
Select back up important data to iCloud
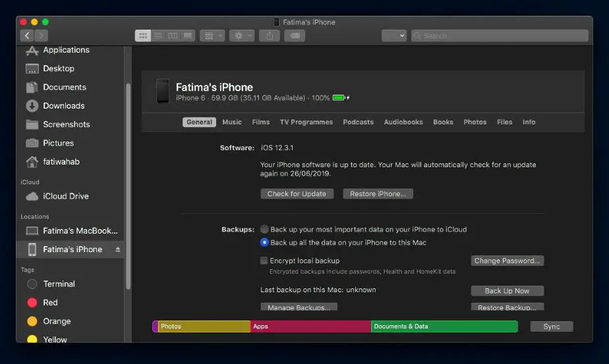point(264,229)
